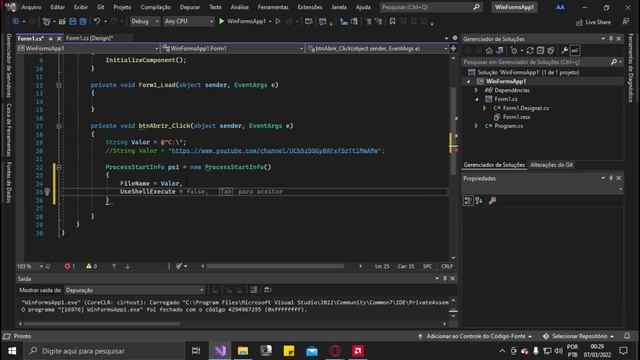Screen dimensions: 640x360
Task: Click the Save All icon in toolbar
Action: [83, 21]
